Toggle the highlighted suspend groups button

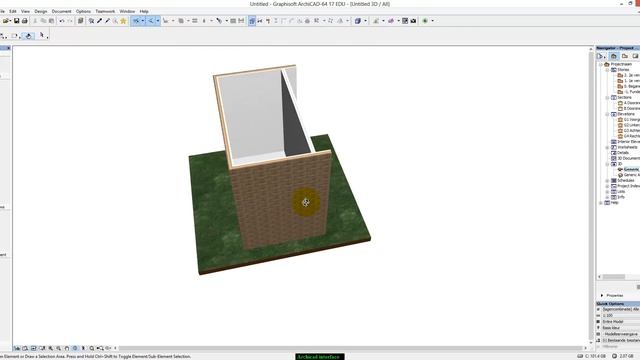[x=252, y=21]
